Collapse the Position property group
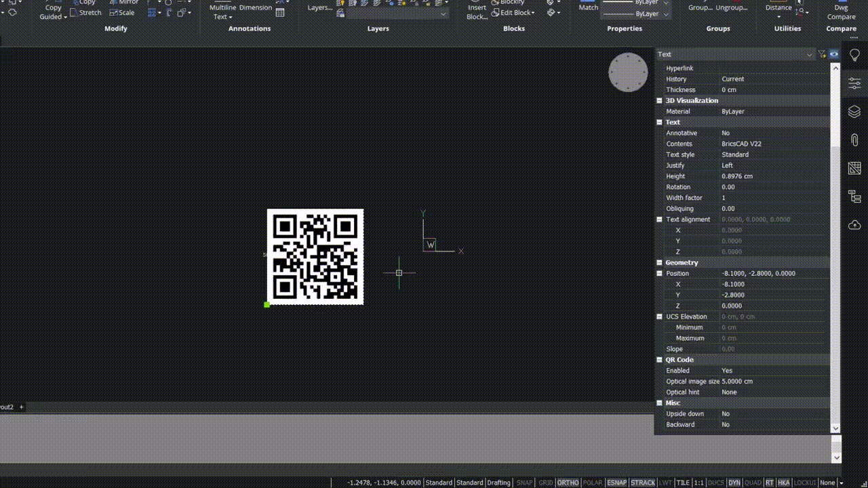Screen dimensions: 868x488 (x=659, y=274)
